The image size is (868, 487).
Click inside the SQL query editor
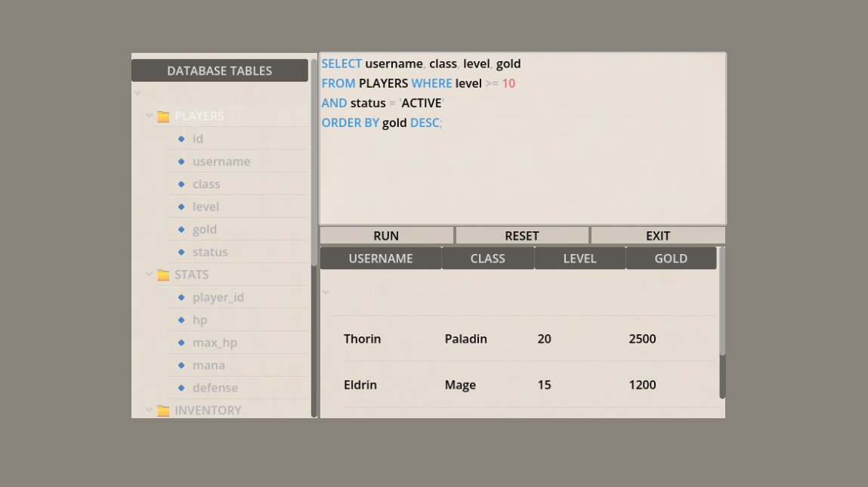point(523,138)
